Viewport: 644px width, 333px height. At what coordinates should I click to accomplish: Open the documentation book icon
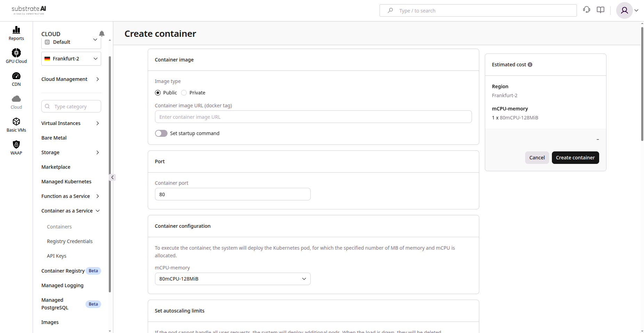pyautogui.click(x=600, y=10)
